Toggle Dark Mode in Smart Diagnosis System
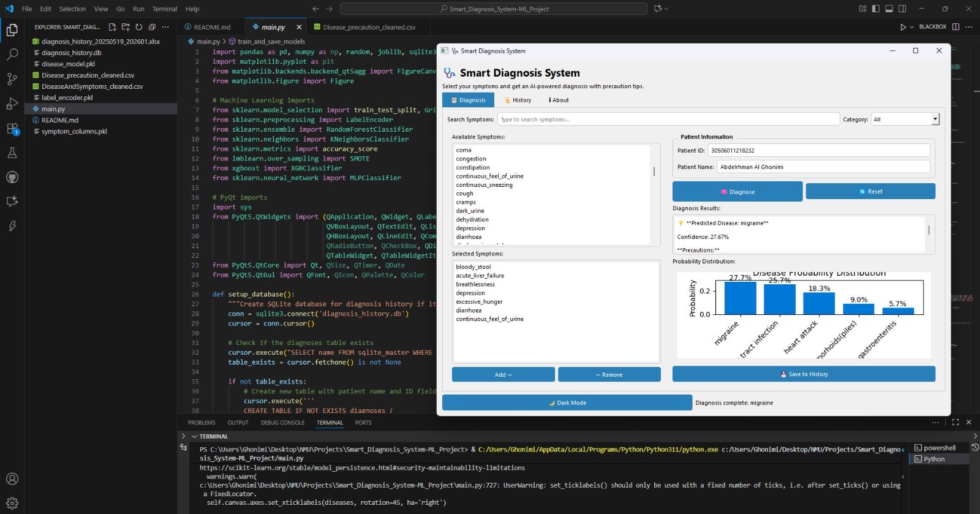 [x=567, y=403]
